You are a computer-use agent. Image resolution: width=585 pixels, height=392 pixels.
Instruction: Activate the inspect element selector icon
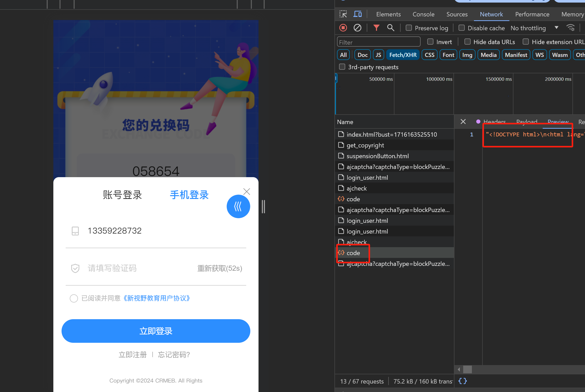click(343, 14)
